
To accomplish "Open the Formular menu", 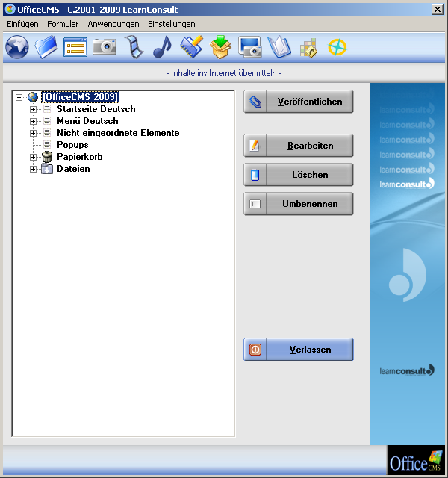I will click(63, 24).
